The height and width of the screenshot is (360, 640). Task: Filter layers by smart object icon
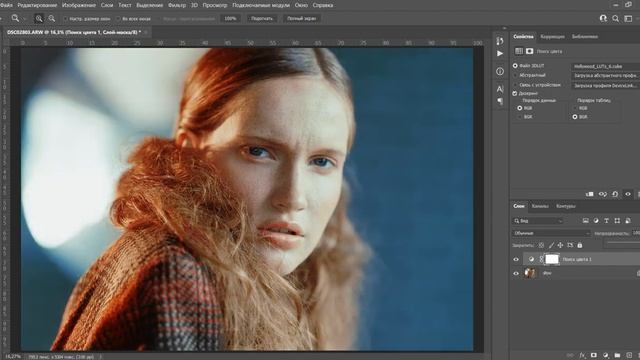tap(628, 221)
